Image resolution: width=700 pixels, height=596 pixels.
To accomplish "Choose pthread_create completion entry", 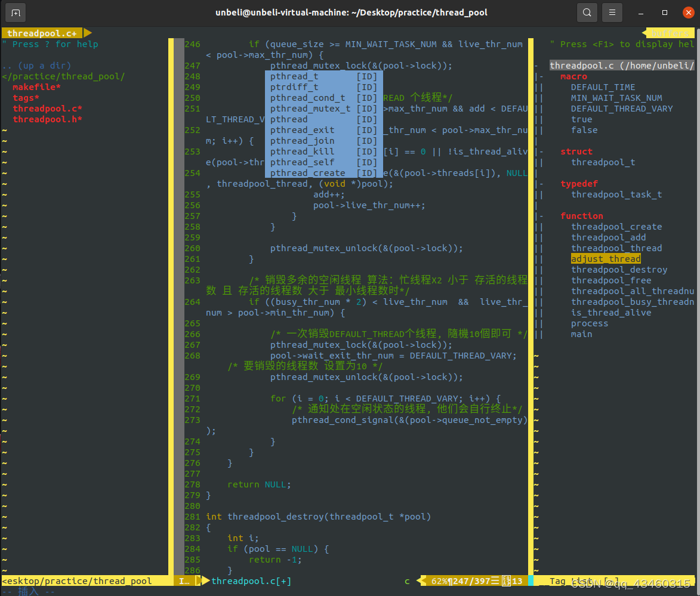I will pos(323,173).
